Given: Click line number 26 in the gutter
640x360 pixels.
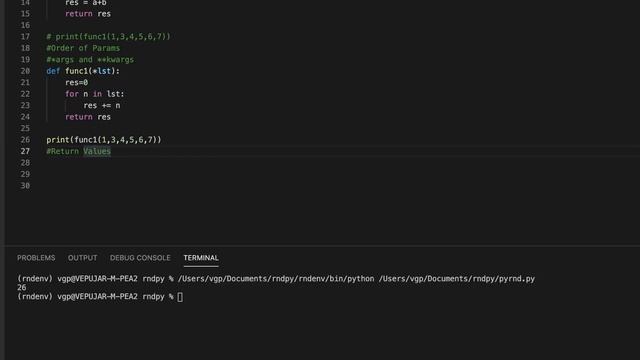Looking at the screenshot, I should coord(25,140).
